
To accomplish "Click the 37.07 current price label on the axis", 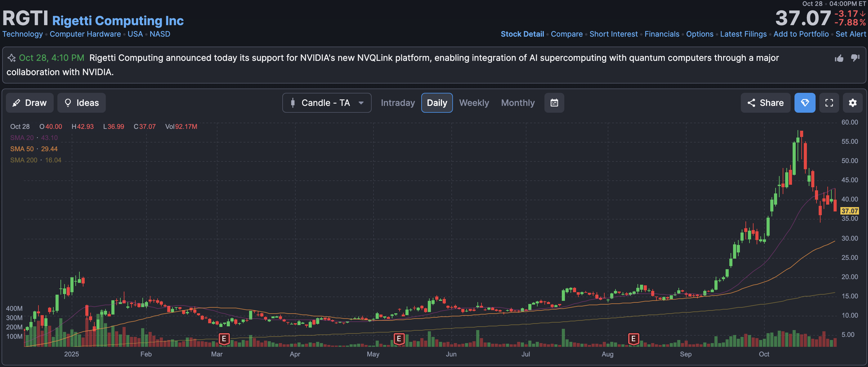I will click(849, 211).
